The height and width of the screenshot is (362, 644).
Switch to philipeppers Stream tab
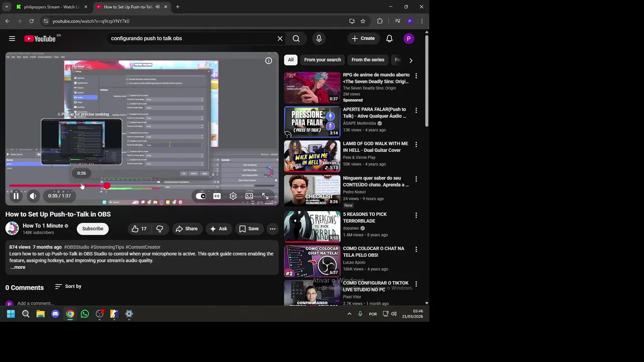click(51, 7)
